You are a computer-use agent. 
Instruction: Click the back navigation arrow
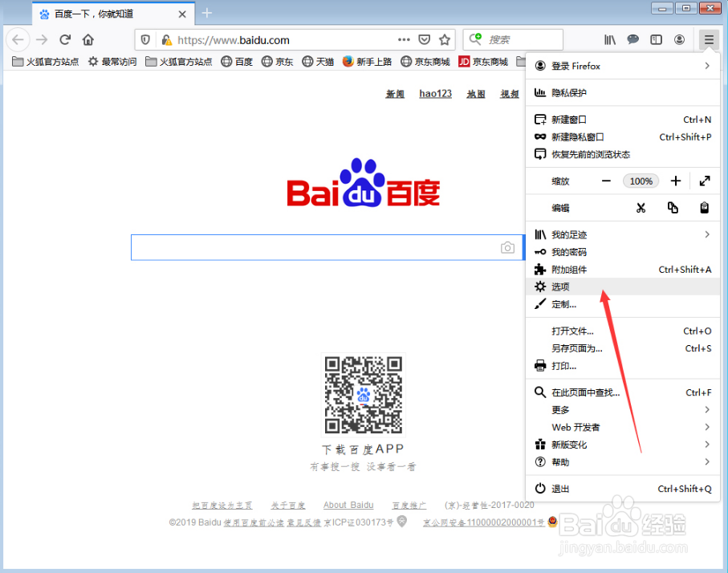(x=18, y=40)
